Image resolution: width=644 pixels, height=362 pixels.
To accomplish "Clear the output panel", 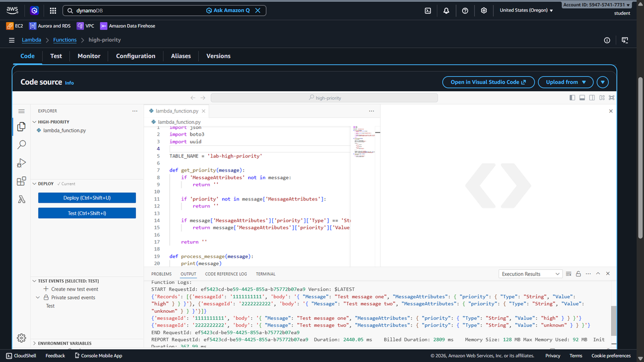I will 569,274.
